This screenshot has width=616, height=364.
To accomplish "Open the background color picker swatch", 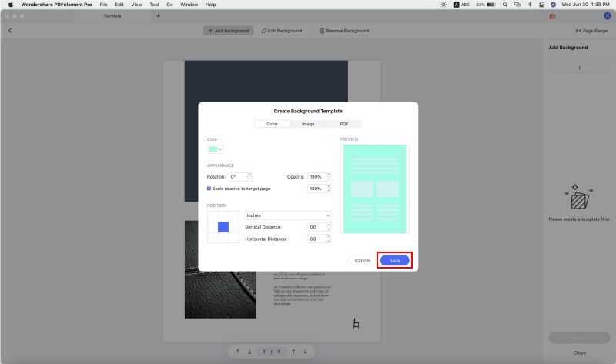I will [x=215, y=149].
